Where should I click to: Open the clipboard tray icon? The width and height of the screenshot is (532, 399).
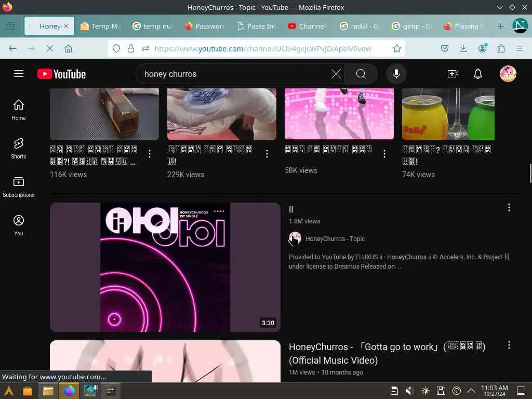coord(394,391)
